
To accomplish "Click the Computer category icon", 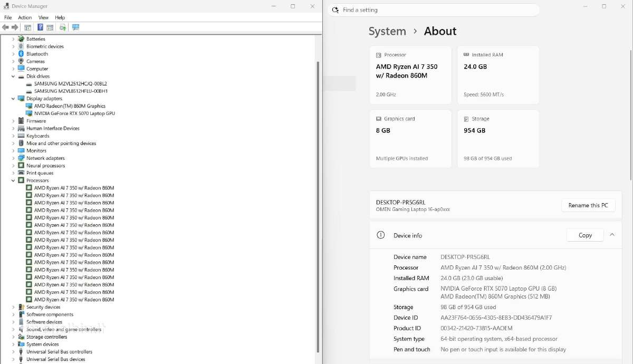I will point(21,69).
